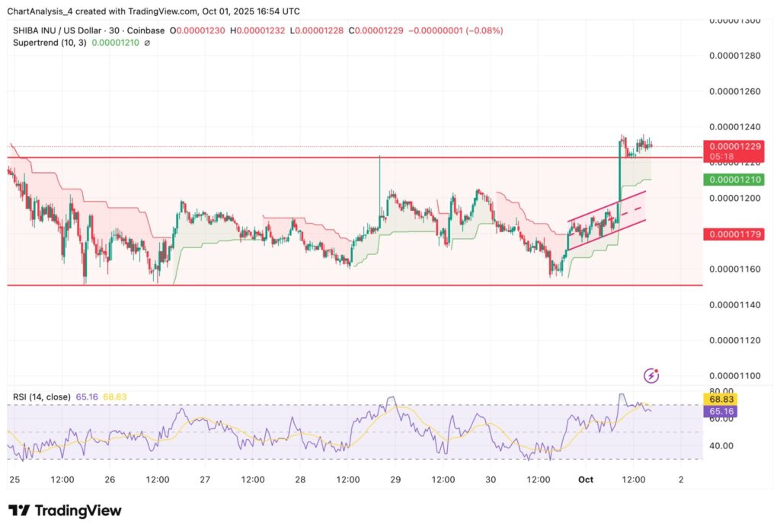The image size is (780, 532).
Task: Click the TradingView logo at bottom left
Action: point(65,510)
